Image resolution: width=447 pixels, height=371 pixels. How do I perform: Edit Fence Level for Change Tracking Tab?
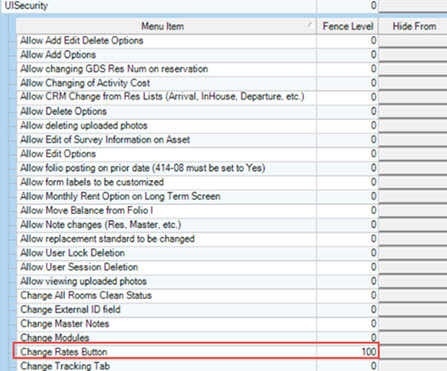click(347, 366)
